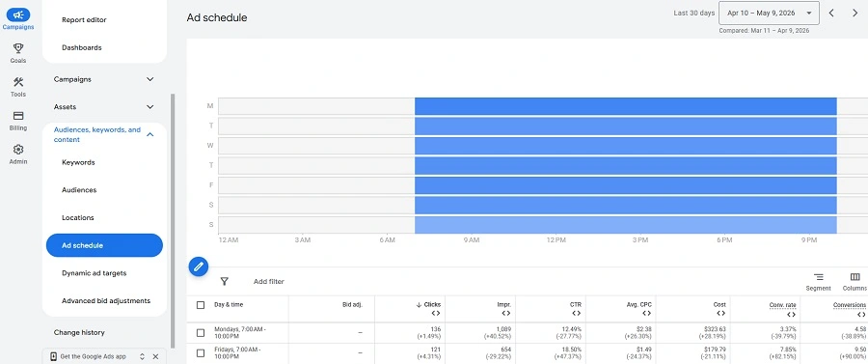This screenshot has width=868, height=364.
Task: Sort by Bid adj. column header
Action: [353, 305]
